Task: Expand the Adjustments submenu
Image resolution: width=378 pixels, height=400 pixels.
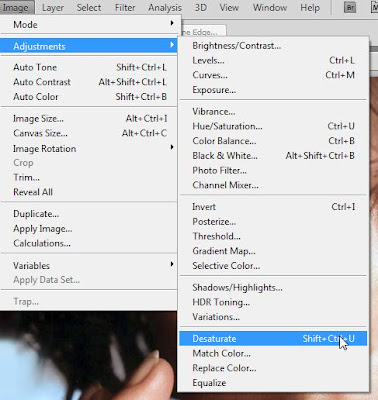Action: 89,46
